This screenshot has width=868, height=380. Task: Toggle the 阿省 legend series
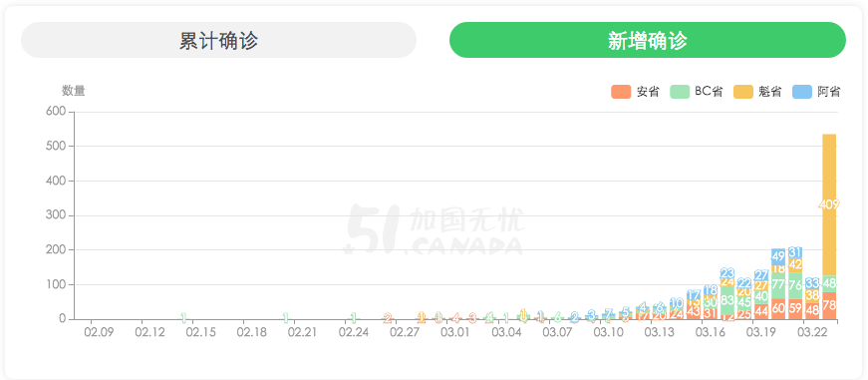(x=817, y=92)
